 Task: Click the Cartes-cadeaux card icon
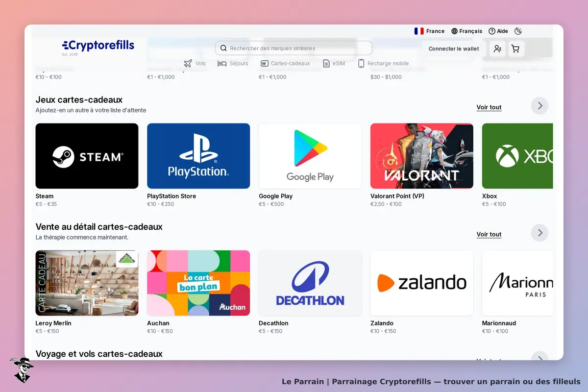(x=265, y=63)
